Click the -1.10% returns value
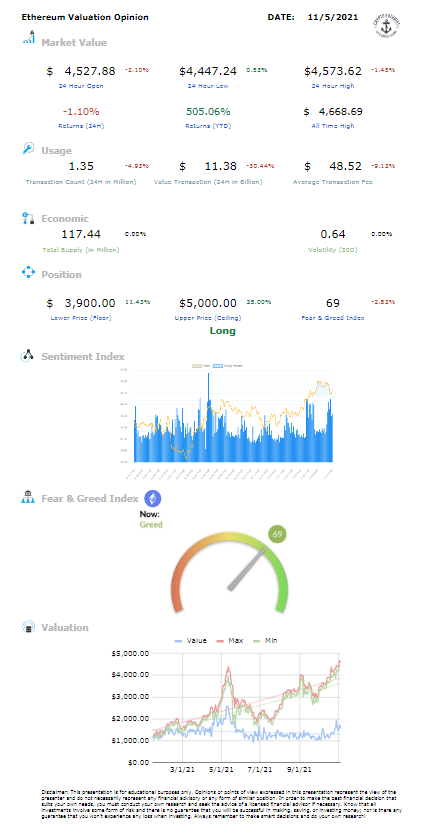The image size is (431, 839). [x=81, y=112]
